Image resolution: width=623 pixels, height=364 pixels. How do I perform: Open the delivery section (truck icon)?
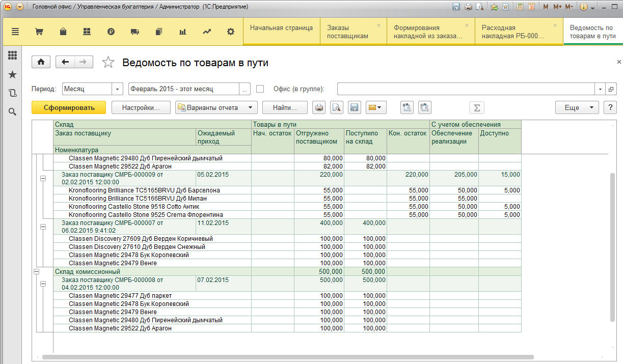pyautogui.click(x=135, y=32)
